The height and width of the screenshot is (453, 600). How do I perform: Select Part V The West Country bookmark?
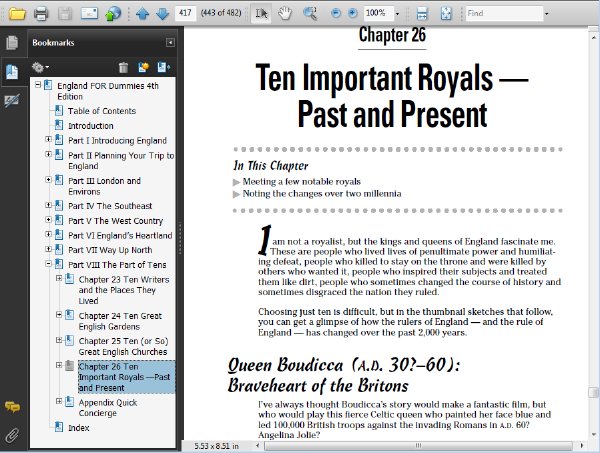116,221
